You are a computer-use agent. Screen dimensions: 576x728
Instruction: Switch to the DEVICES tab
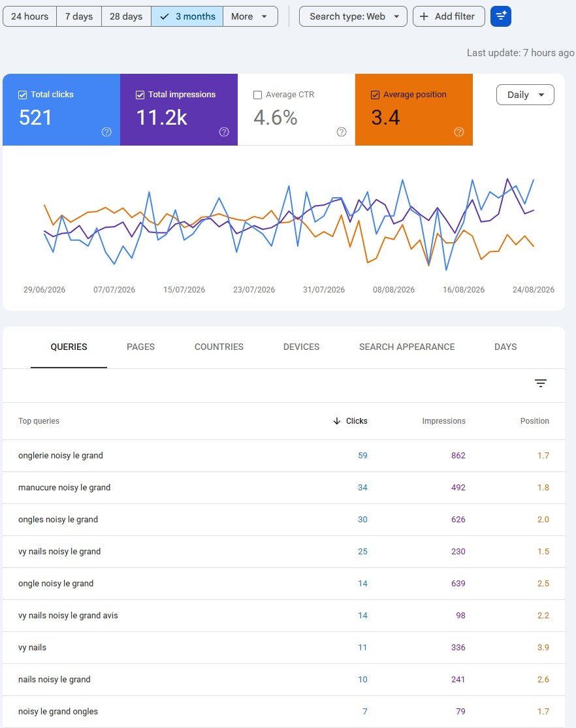302,347
